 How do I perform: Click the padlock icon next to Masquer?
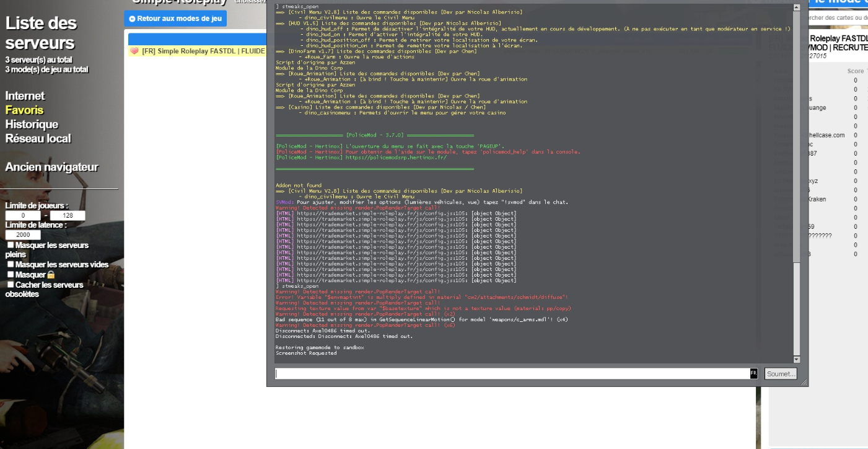(x=51, y=275)
